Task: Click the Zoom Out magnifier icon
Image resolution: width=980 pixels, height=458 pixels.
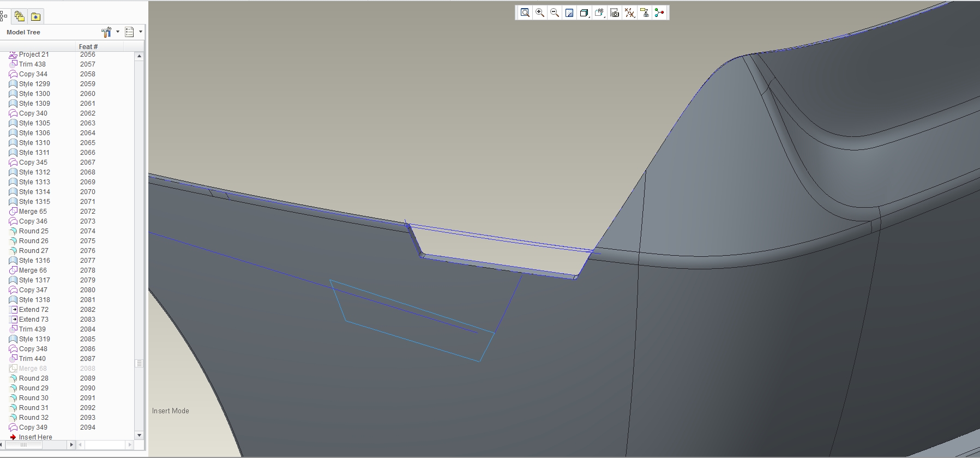Action: (x=555, y=13)
